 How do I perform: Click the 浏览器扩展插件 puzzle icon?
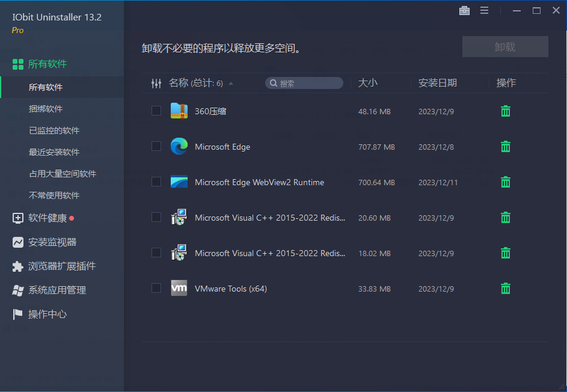(x=17, y=266)
